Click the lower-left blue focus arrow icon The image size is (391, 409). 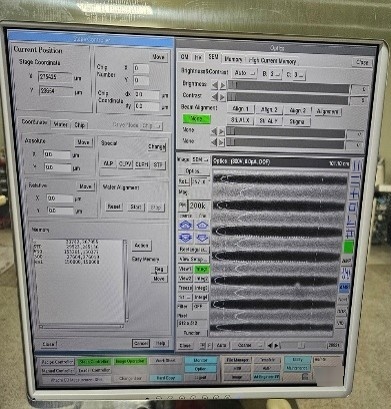[x=186, y=238]
